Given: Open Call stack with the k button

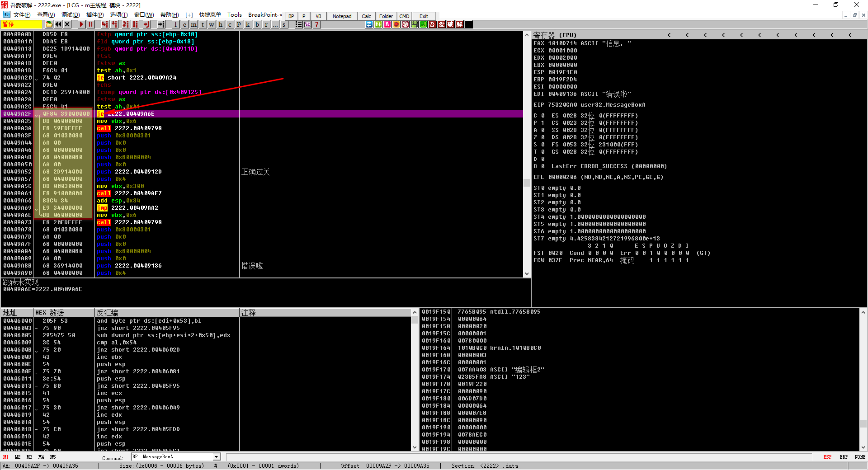Looking at the screenshot, I should click(247, 24).
